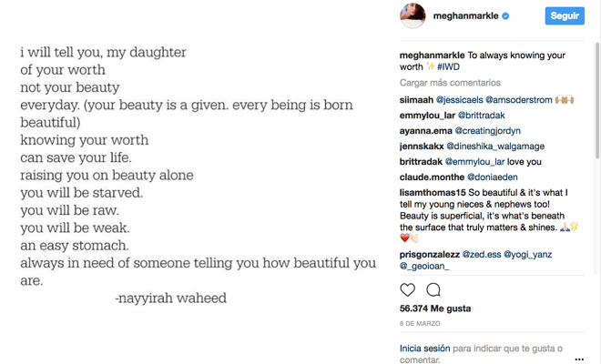
Task: Open claude.monthe commenter profile
Action: tap(432, 177)
